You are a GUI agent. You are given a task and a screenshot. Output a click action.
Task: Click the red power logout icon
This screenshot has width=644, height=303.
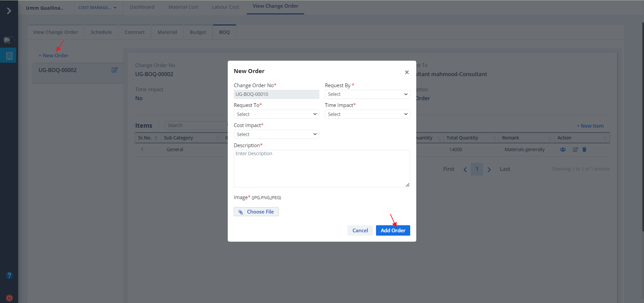tap(9, 298)
